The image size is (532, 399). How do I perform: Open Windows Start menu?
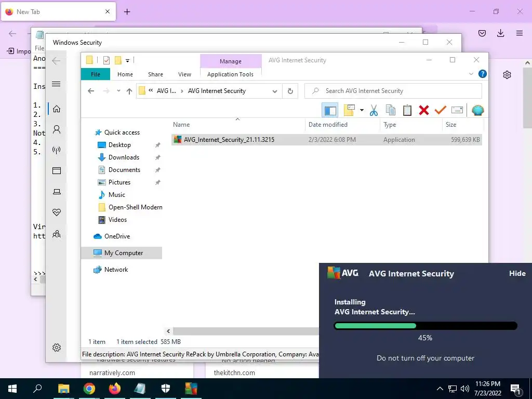point(12,389)
